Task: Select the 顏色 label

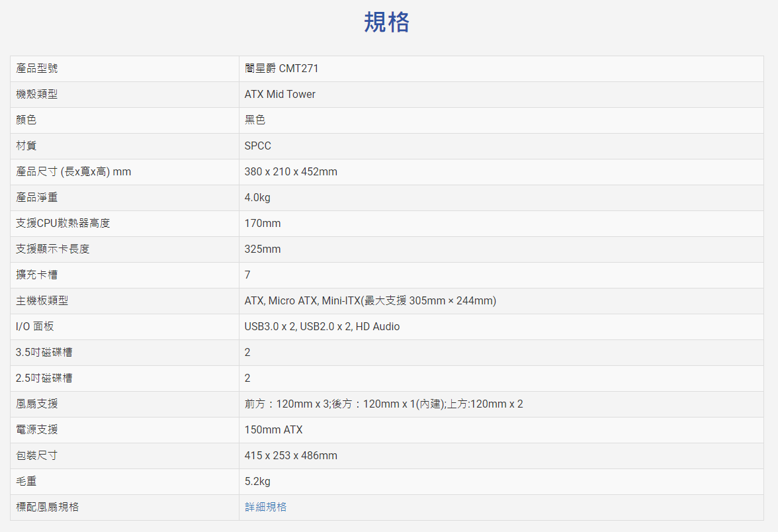Action: (26, 120)
